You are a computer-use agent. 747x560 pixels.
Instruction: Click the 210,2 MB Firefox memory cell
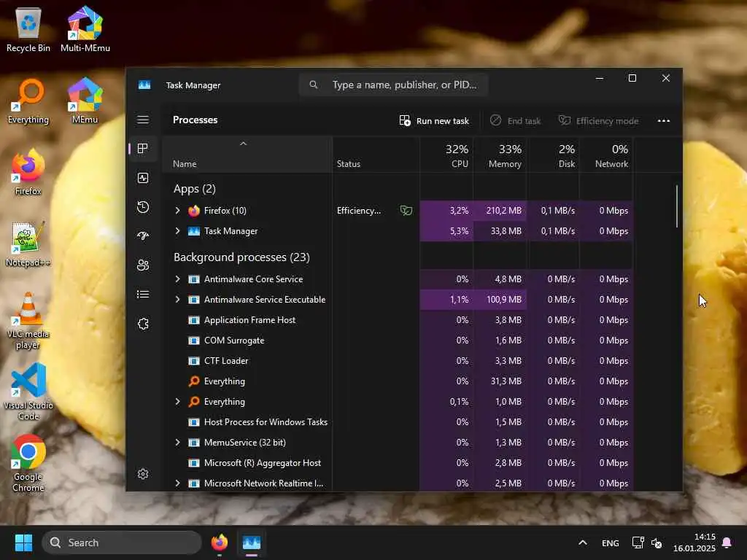click(500, 211)
